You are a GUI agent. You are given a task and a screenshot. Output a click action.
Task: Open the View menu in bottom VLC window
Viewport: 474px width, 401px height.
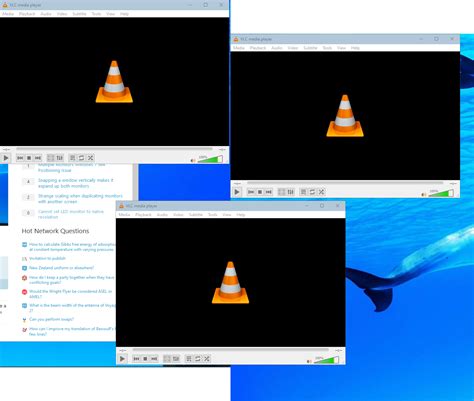(x=227, y=215)
